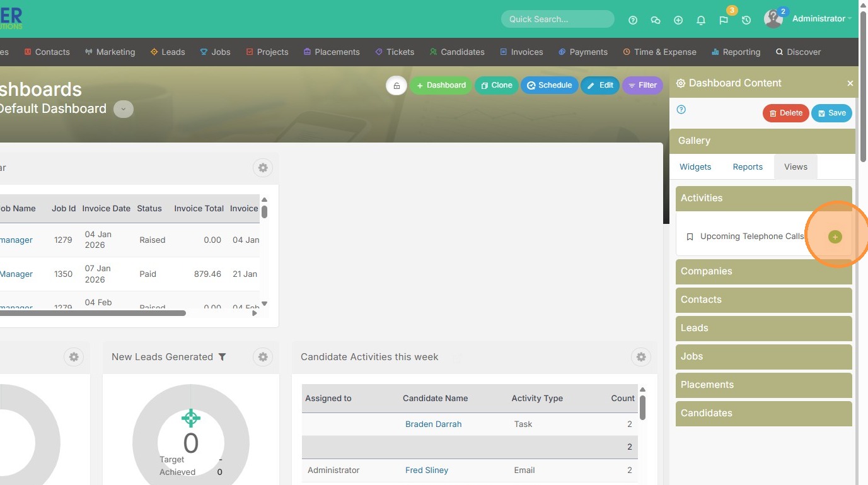Click the Activity Type column header
The width and height of the screenshot is (868, 485).
(537, 399)
